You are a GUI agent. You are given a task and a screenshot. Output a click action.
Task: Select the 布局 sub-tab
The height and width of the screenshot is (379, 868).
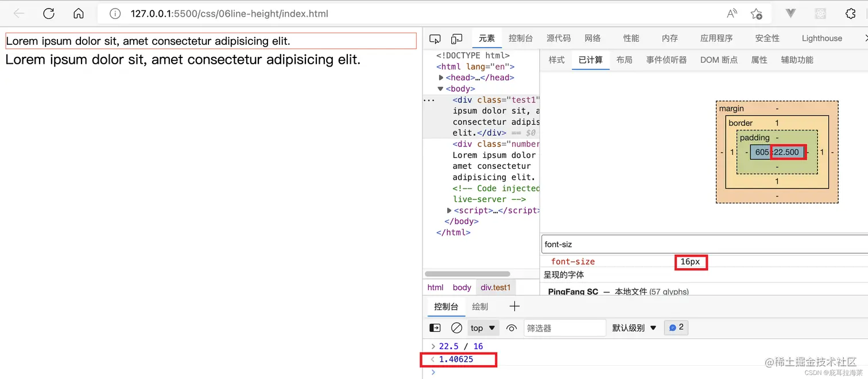[x=625, y=60]
